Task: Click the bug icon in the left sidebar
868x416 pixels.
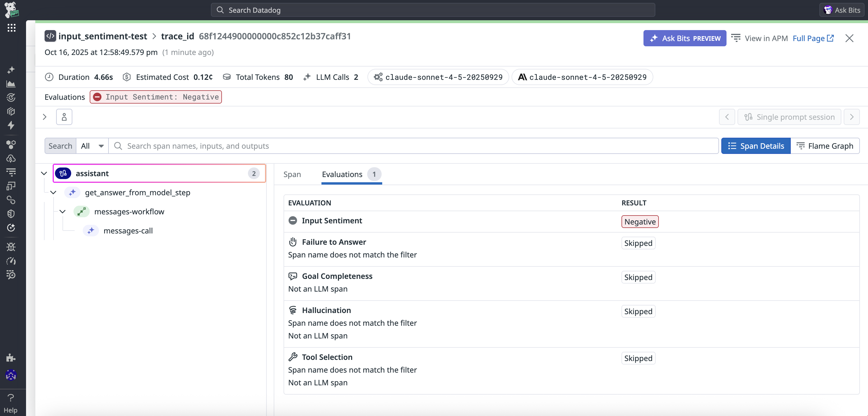Action: (x=11, y=246)
